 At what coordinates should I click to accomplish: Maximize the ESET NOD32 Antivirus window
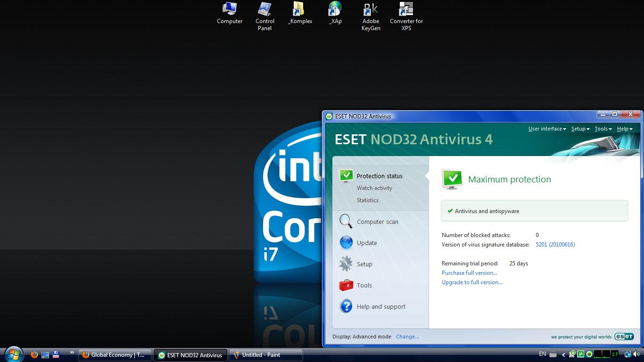[614, 115]
